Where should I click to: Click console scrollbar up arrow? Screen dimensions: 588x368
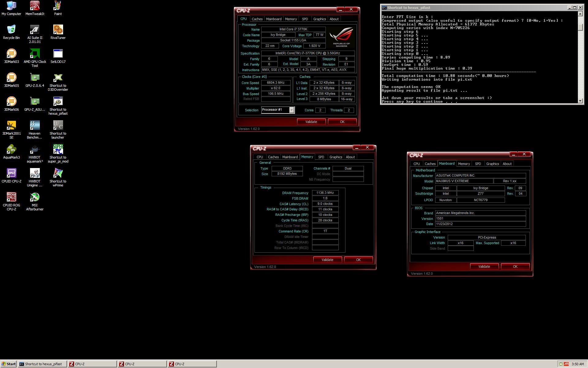click(580, 13)
